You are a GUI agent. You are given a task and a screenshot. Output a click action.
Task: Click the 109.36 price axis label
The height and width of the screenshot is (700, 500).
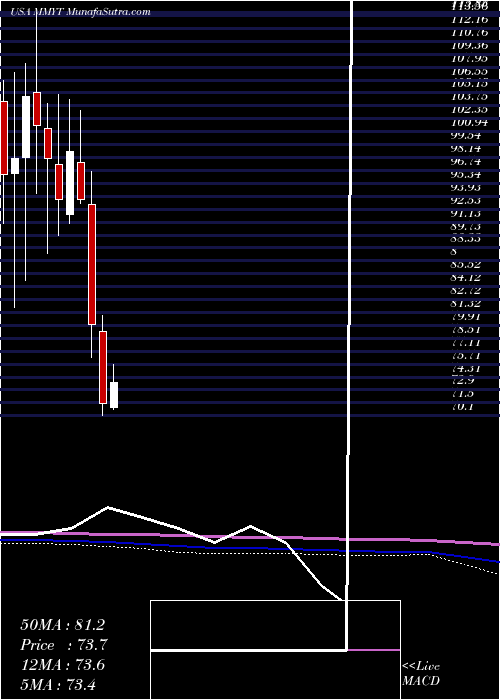coord(472,45)
